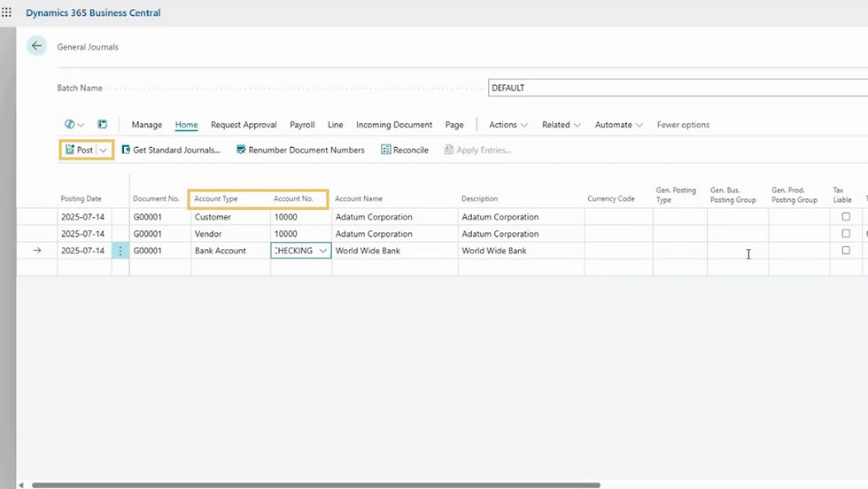Click Bank Account type cell
Screen dimensions: 868x489
(230, 251)
